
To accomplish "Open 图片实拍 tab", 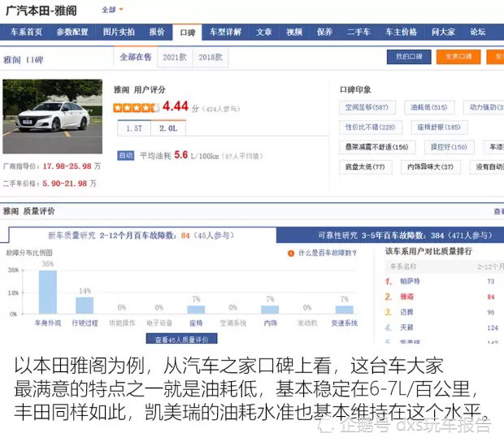I will click(x=119, y=32).
